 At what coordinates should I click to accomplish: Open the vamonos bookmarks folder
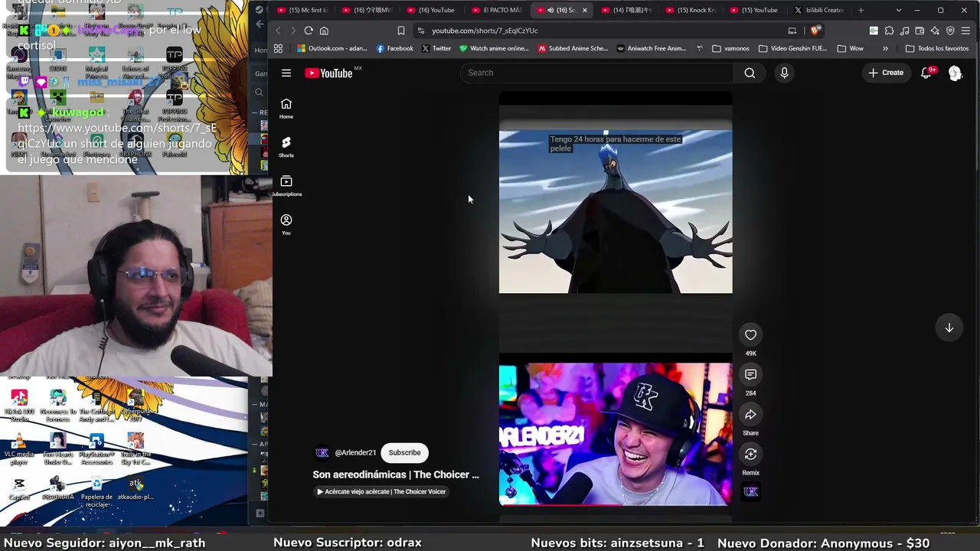click(x=730, y=48)
